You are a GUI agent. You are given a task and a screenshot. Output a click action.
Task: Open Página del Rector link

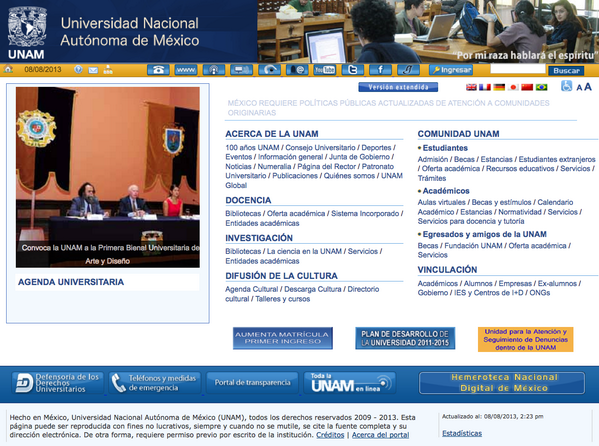coord(327,167)
